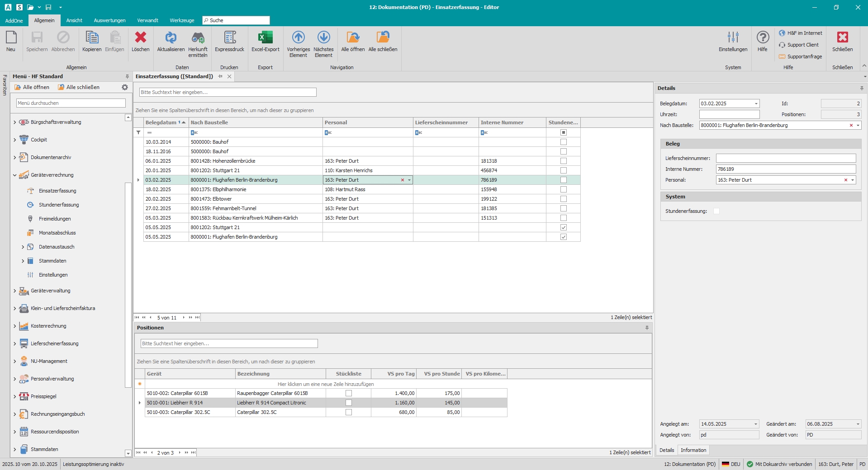Screen dimensions: 868x470
Task: Collapse the Geräteverrechnung tree node
Action: coord(14,175)
